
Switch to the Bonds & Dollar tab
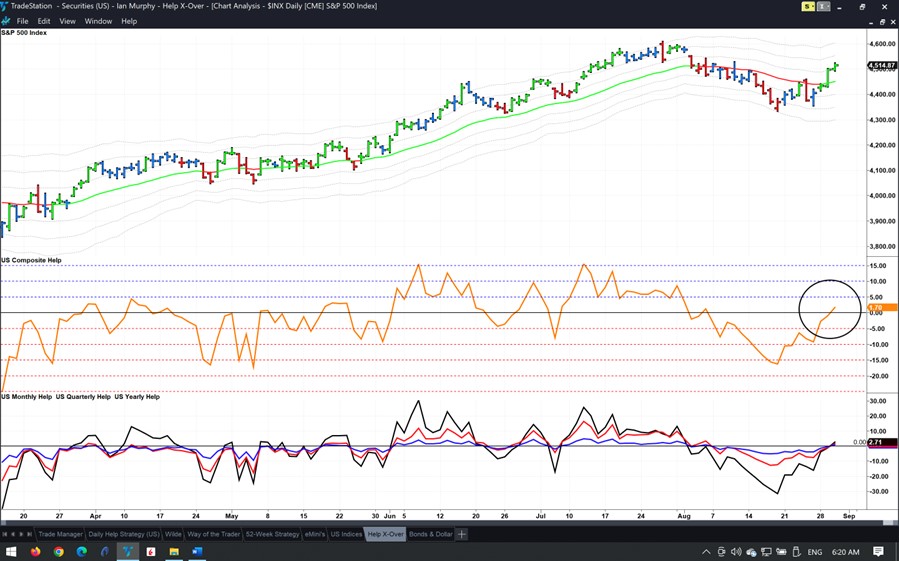tap(431, 534)
